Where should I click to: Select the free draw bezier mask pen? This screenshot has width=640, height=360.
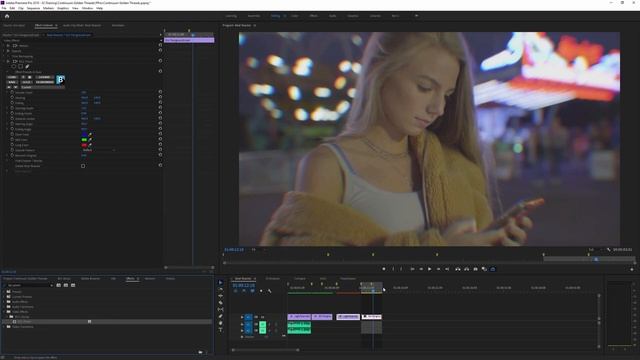(x=27, y=67)
